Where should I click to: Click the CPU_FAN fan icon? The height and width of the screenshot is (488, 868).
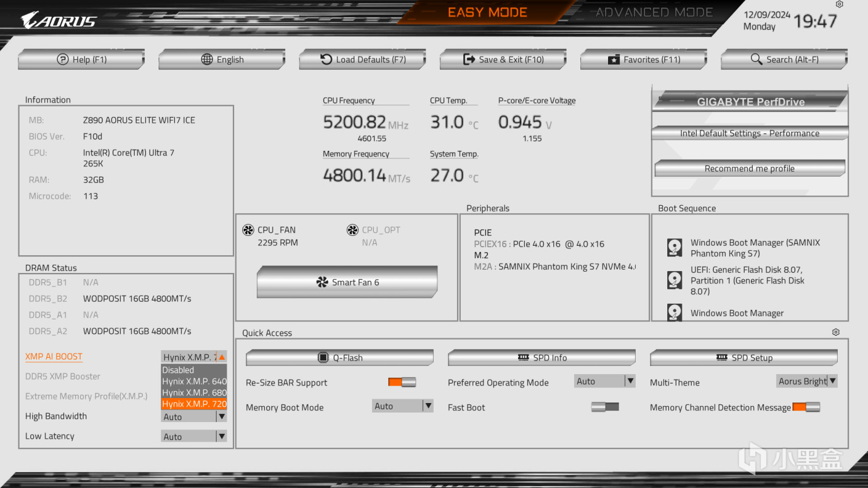(x=248, y=230)
